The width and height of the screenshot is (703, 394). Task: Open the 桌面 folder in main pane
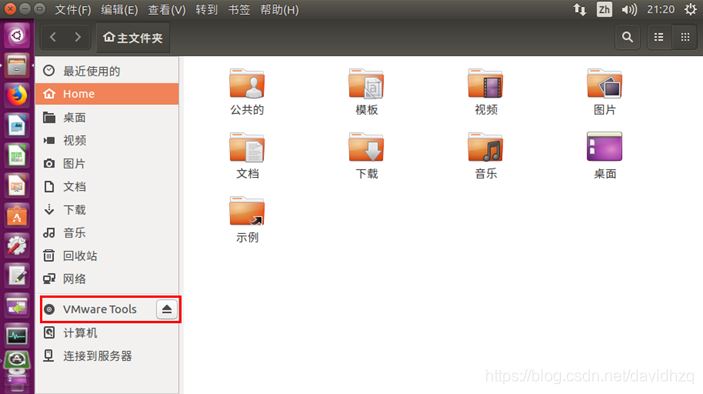pos(604,156)
